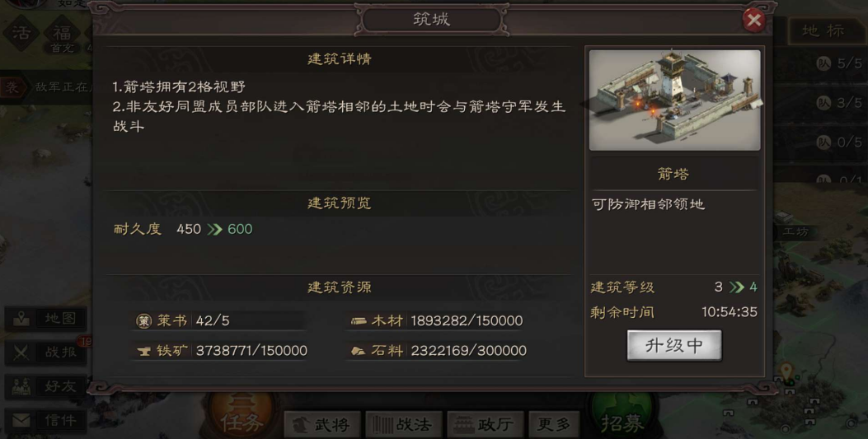Click the 木材 wood resource icon
The height and width of the screenshot is (439, 868).
(x=359, y=320)
